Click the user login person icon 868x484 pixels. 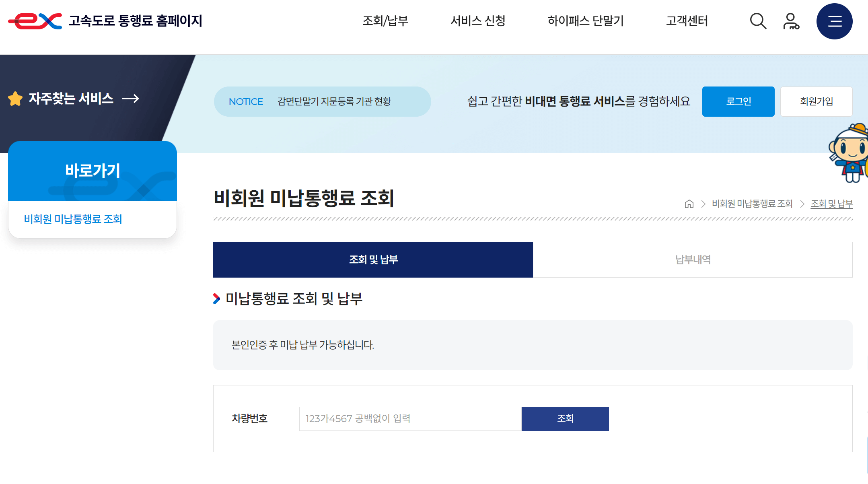791,21
